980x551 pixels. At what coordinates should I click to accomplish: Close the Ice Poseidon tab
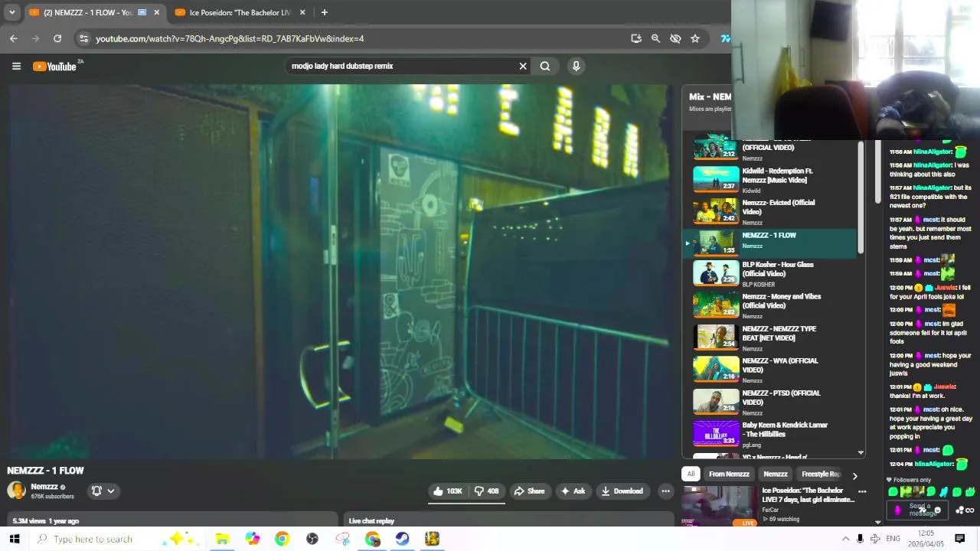click(302, 12)
